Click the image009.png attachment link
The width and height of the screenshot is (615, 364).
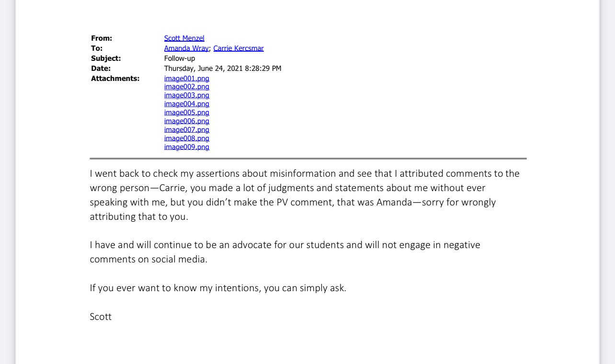(x=186, y=147)
